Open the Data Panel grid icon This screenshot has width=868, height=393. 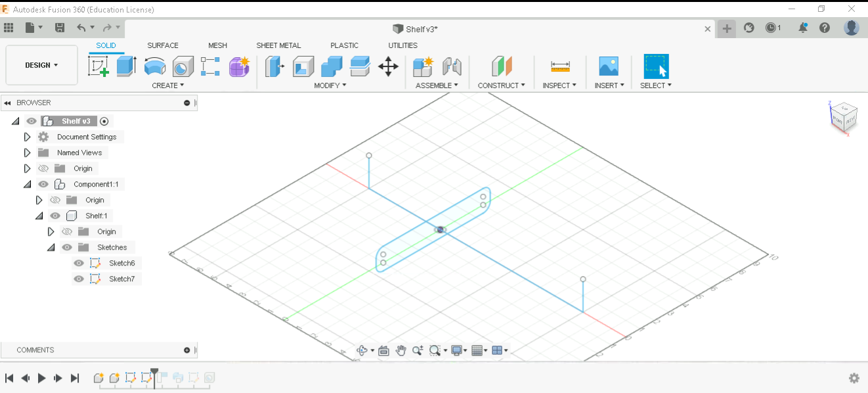point(9,28)
